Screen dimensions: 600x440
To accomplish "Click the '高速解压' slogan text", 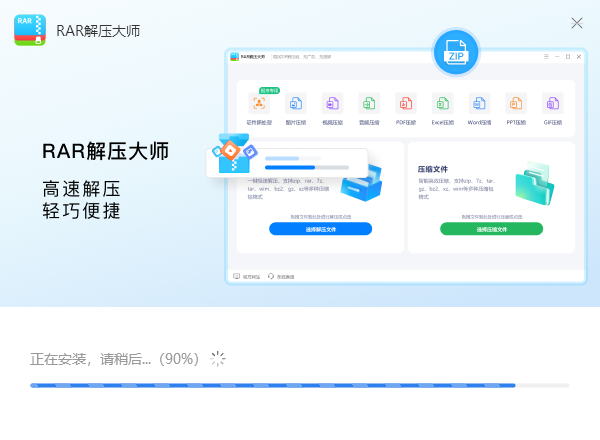I will click(x=82, y=189).
